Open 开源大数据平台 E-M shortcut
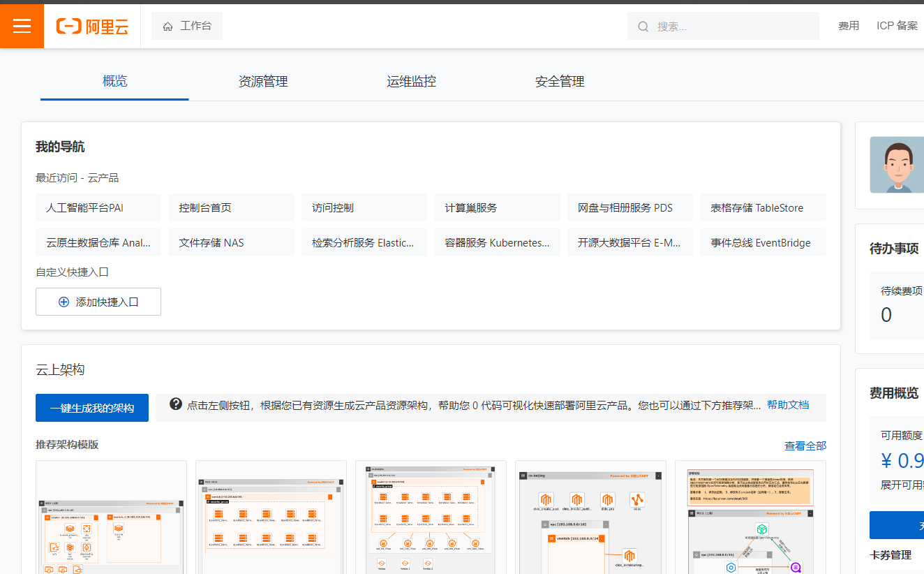The image size is (924, 574). coord(630,242)
